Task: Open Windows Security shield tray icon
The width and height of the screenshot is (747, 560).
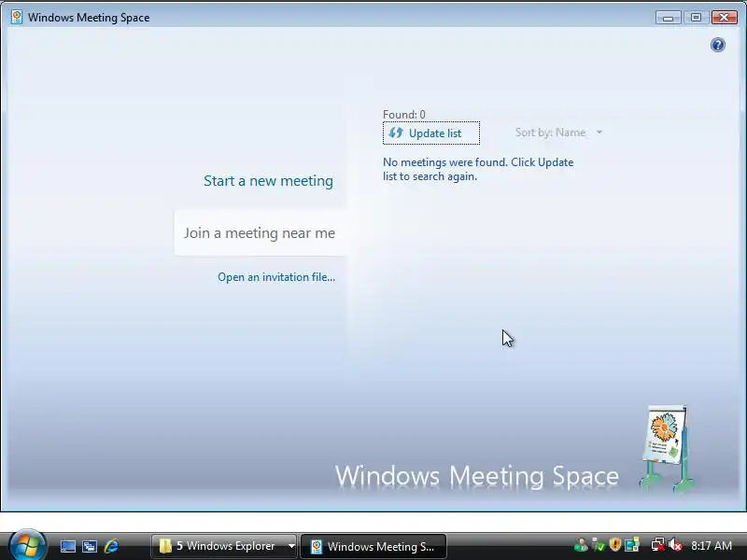Action: click(615, 545)
